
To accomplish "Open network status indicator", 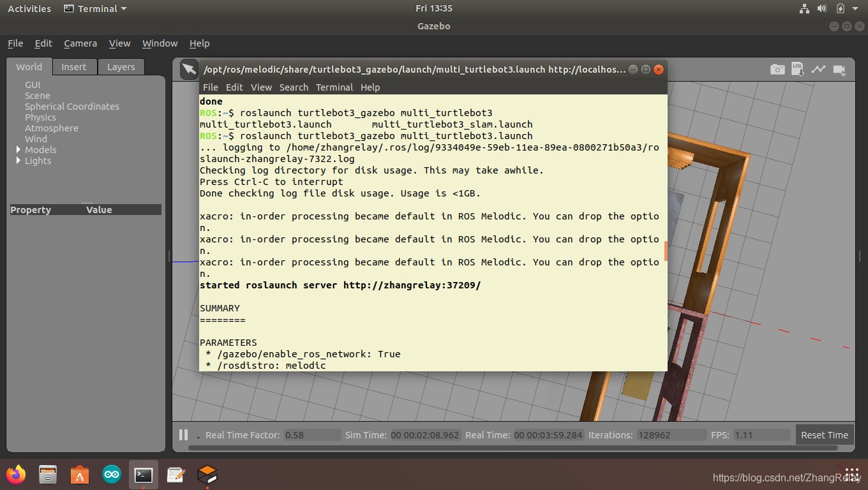I will click(804, 9).
